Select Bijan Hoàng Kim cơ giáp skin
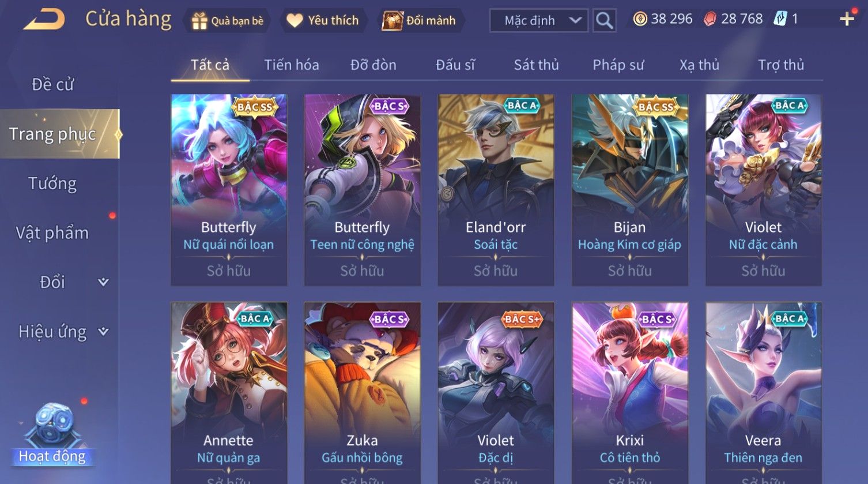The width and height of the screenshot is (868, 484). 630,190
